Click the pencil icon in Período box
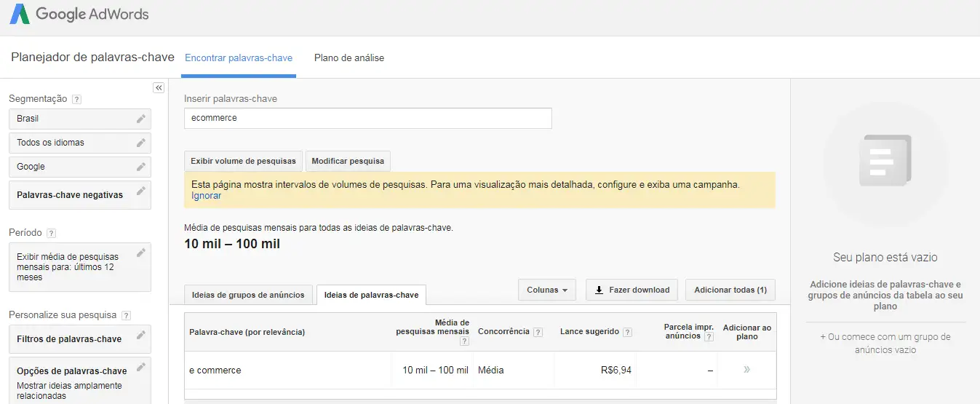Screen dimensions: 980x404 (x=141, y=253)
